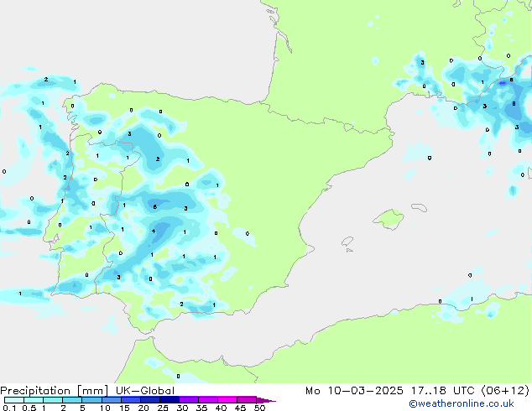This screenshot has height=411, width=532.
Task: Click the legend scale label '0.5'
Action: tap(29, 408)
